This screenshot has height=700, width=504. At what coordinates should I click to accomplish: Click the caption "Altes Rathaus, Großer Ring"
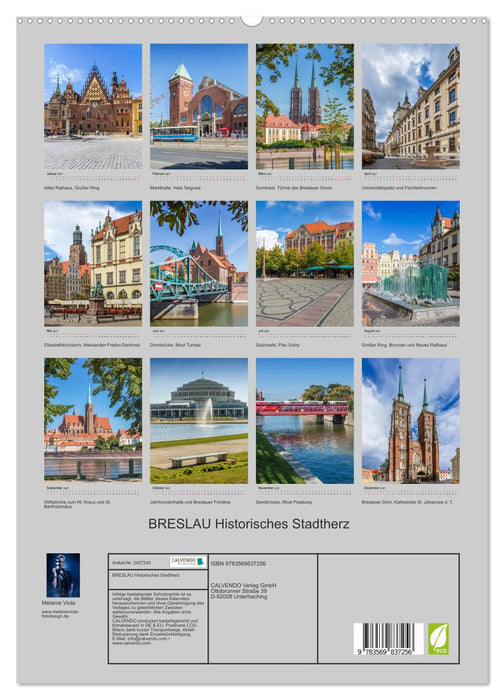pyautogui.click(x=71, y=188)
